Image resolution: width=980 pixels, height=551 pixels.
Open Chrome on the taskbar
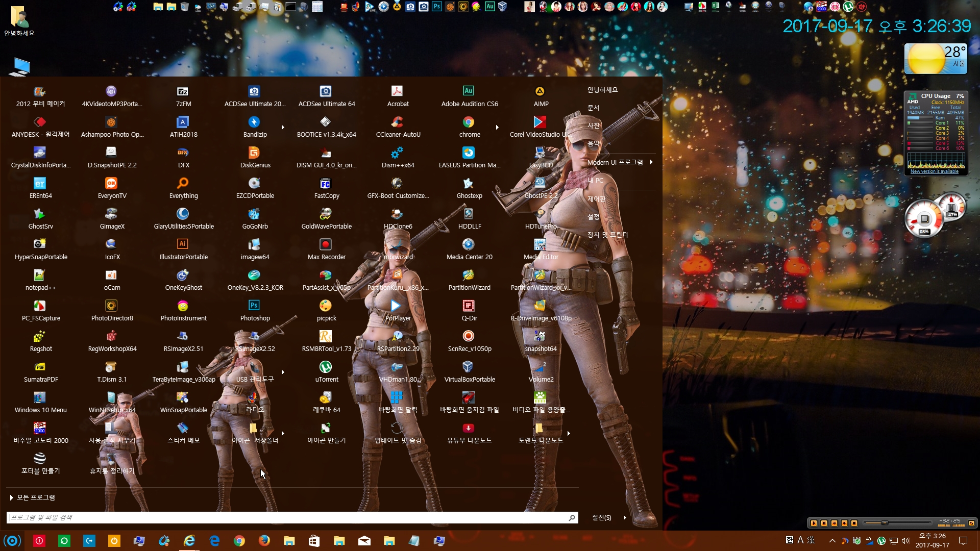(x=239, y=541)
